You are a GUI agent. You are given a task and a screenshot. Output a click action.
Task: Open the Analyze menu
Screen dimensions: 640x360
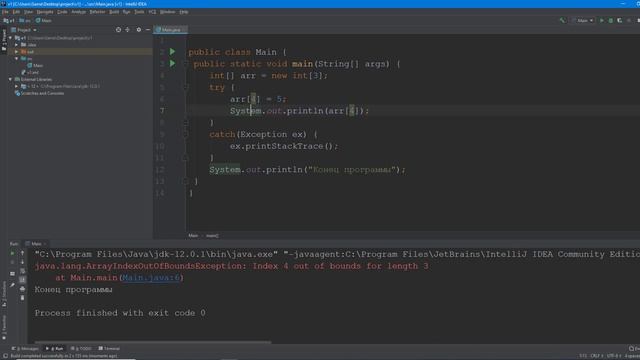pyautogui.click(x=78, y=12)
